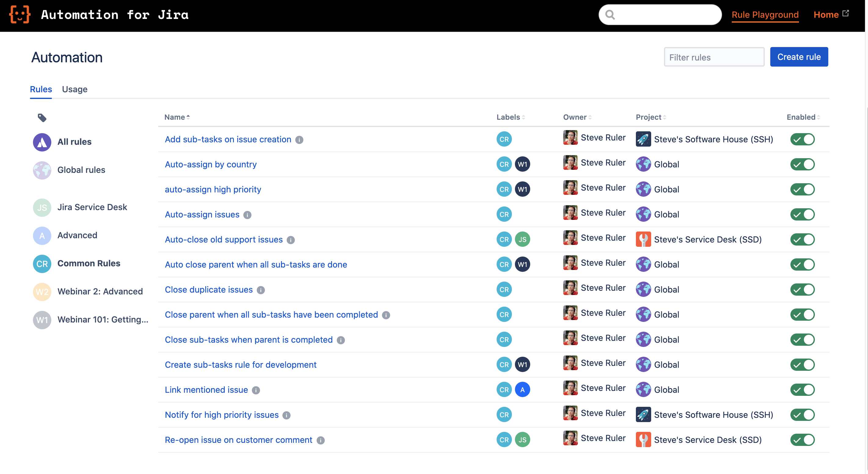Click external link icon next to Home
The image size is (868, 474).
[x=846, y=13]
